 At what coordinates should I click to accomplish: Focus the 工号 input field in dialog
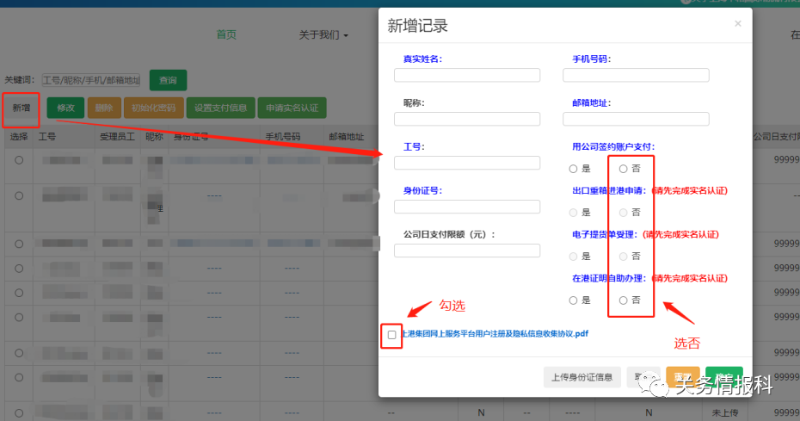[x=467, y=163]
